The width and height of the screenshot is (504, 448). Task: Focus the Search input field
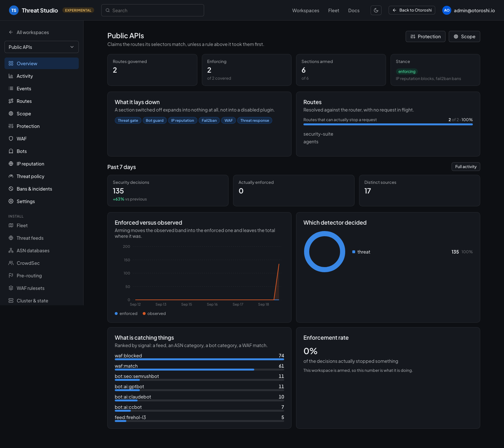152,10
